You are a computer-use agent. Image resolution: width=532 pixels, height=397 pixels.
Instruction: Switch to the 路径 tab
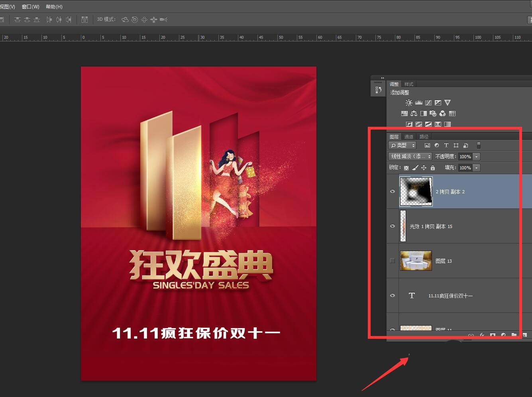[x=424, y=137]
